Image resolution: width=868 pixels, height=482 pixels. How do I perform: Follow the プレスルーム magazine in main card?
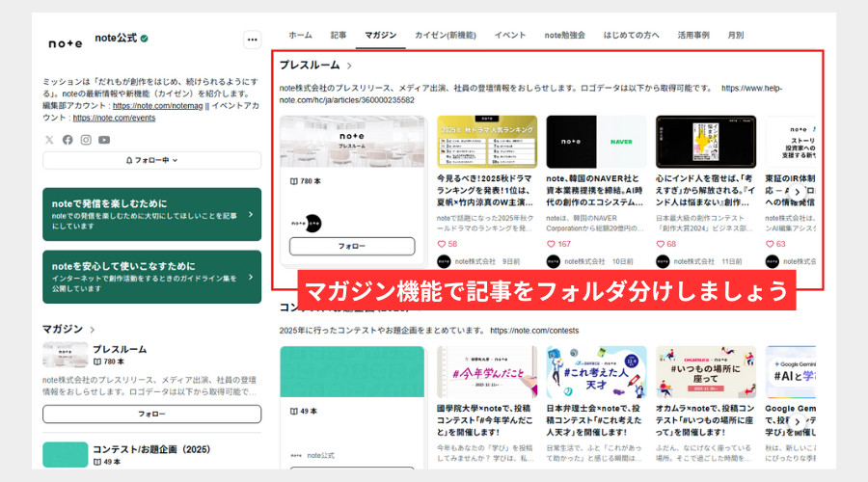351,247
